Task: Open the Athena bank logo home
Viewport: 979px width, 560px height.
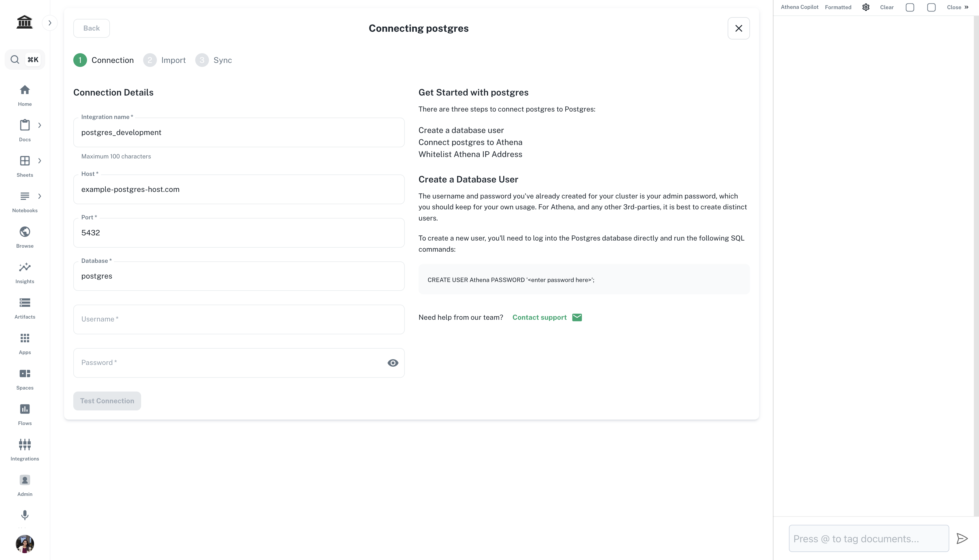Action: click(25, 22)
